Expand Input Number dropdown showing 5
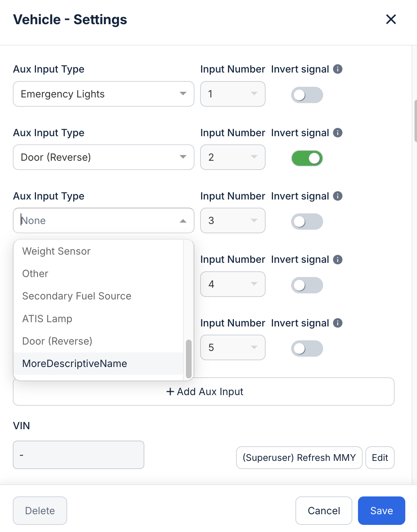Image resolution: width=417 pixels, height=532 pixels. (x=232, y=347)
